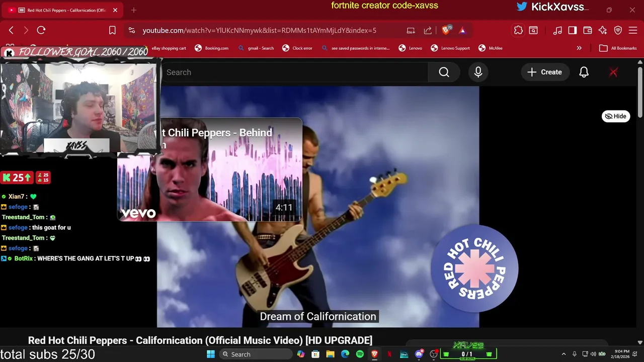This screenshot has width=644, height=362.
Task: Open the Brave Wallet icon
Action: pos(588,30)
